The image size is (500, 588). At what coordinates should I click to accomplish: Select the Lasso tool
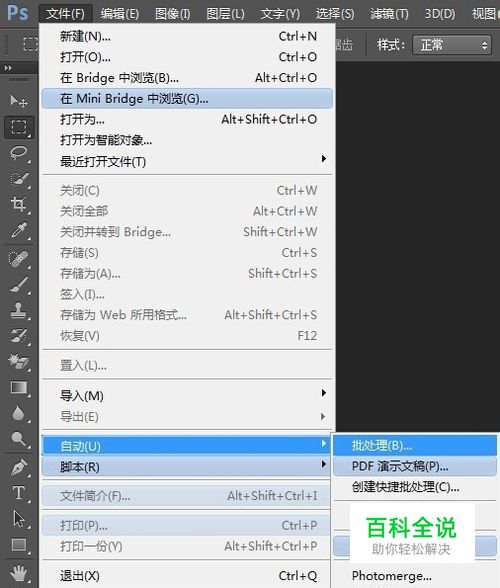(x=19, y=153)
